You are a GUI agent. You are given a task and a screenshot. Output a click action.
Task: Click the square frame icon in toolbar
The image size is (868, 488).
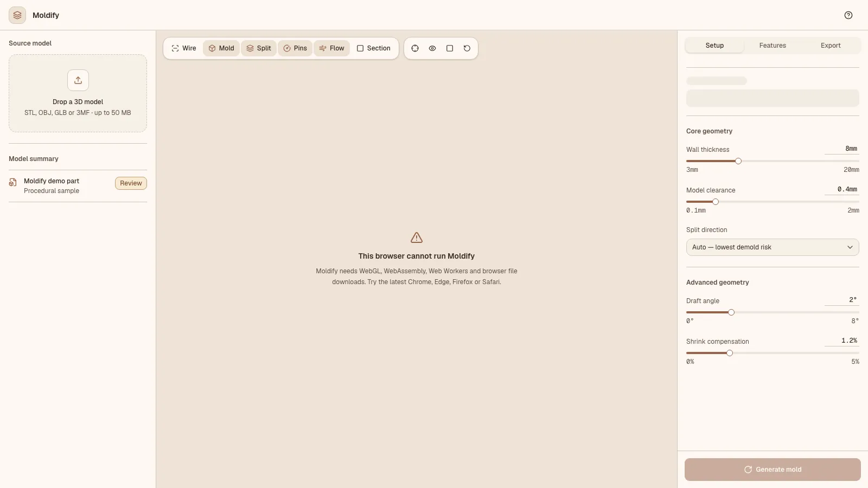coord(450,48)
